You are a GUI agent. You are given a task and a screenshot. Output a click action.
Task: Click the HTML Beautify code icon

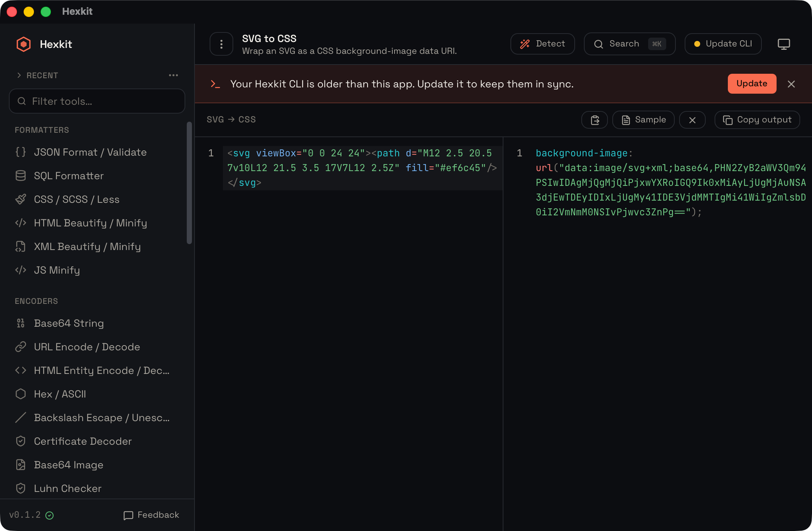pos(21,223)
